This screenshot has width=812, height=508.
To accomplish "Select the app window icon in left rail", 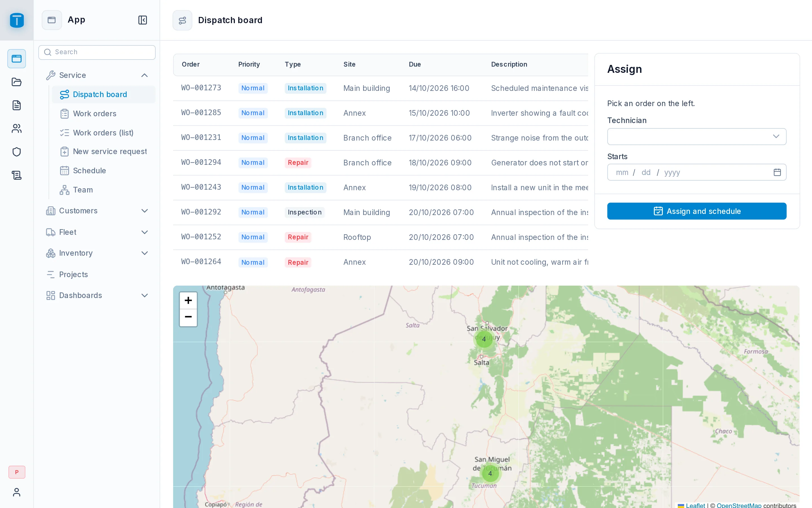I will [x=16, y=59].
